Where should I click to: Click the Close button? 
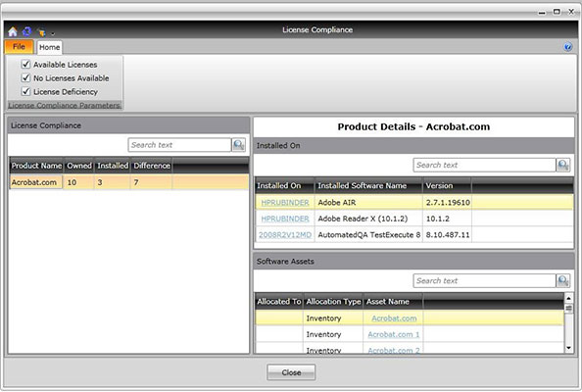pyautogui.click(x=291, y=372)
